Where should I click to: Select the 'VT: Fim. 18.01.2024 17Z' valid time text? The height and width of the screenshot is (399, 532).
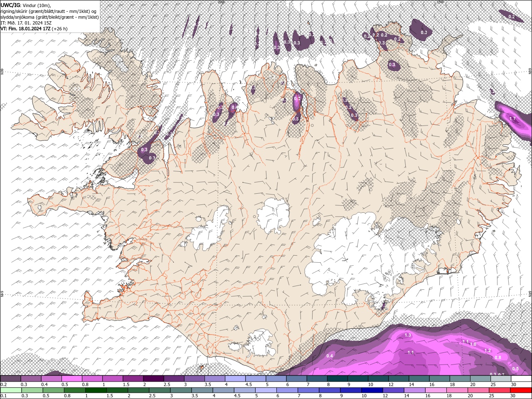tap(26, 29)
